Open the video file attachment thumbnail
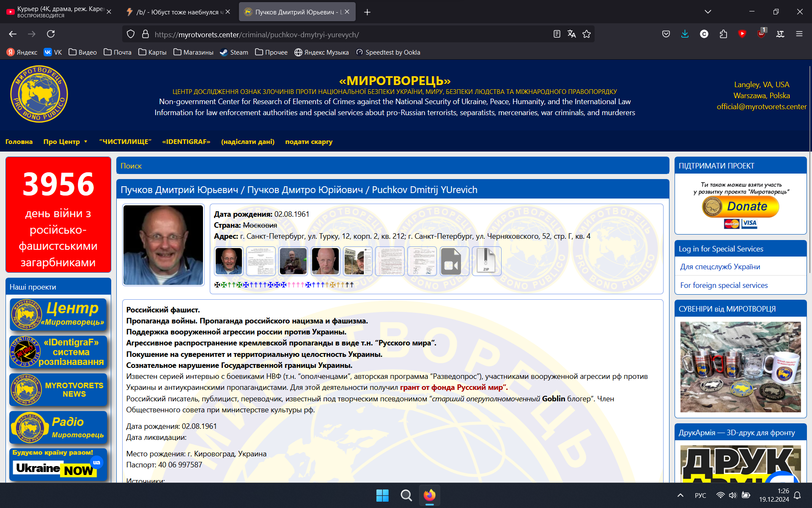 pyautogui.click(x=454, y=261)
